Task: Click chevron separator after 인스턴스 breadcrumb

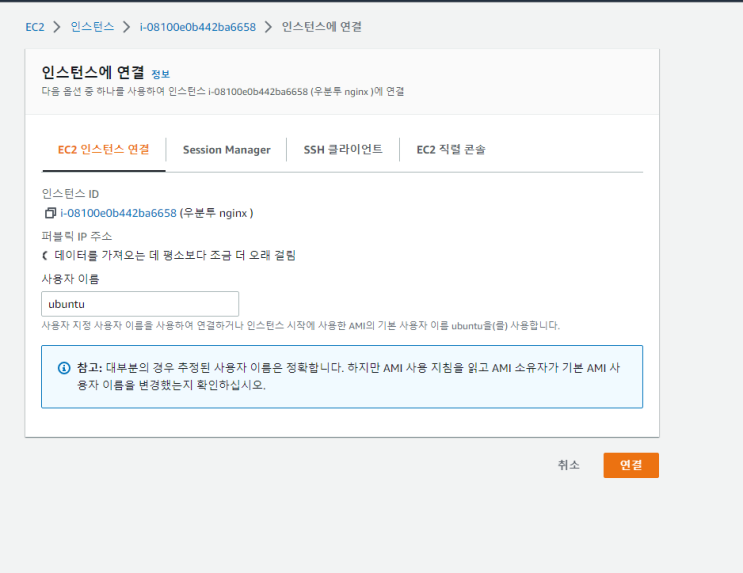Action: tap(127, 27)
